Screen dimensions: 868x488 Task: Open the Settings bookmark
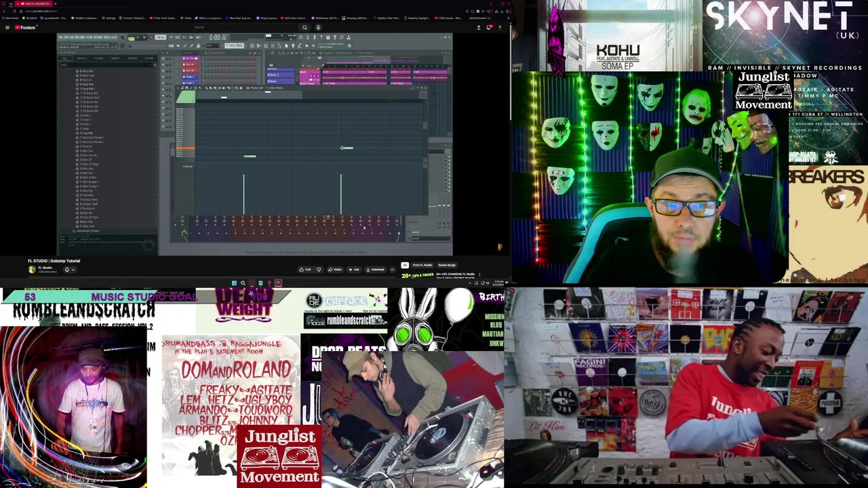(x=108, y=18)
